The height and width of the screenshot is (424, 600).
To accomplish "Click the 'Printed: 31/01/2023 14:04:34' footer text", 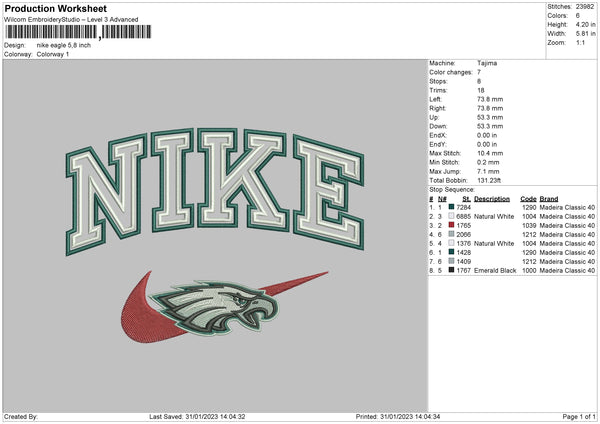I will (x=398, y=416).
